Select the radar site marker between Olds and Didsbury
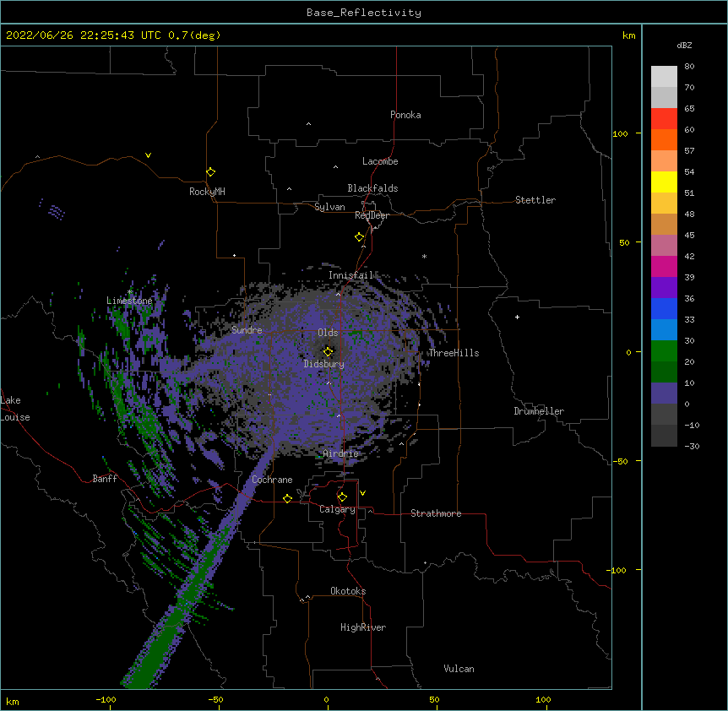The height and width of the screenshot is (711, 728). [x=328, y=351]
